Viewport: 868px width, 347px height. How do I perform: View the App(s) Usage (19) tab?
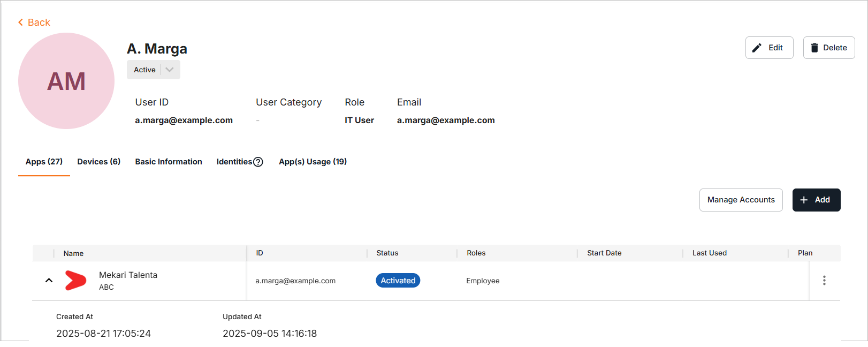click(x=313, y=162)
